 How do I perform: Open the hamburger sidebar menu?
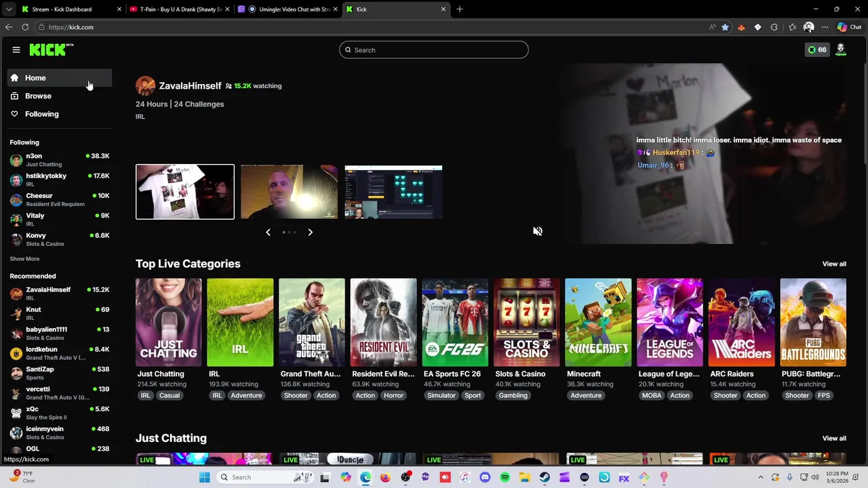[16, 49]
